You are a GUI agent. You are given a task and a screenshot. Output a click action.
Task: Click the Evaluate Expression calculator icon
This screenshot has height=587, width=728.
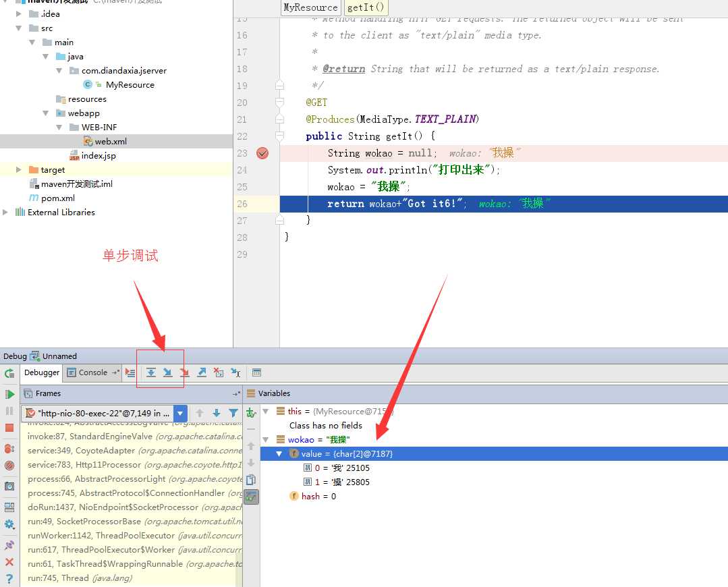pos(257,372)
